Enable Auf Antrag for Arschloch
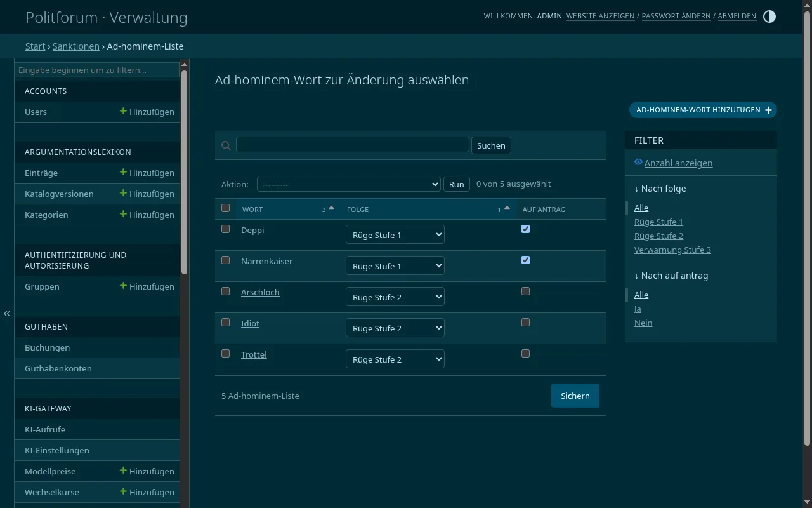The height and width of the screenshot is (508, 812). 525,291
